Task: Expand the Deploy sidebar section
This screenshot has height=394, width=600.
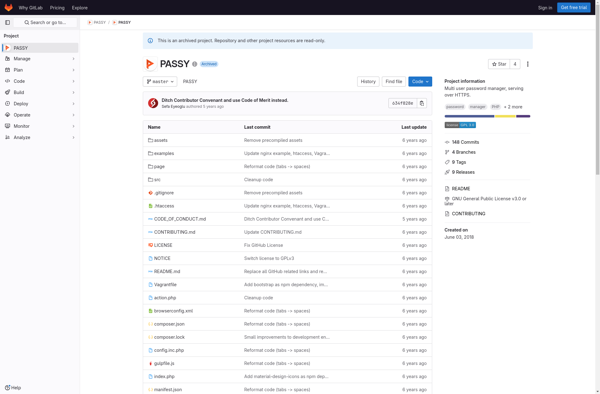Action: pos(39,104)
